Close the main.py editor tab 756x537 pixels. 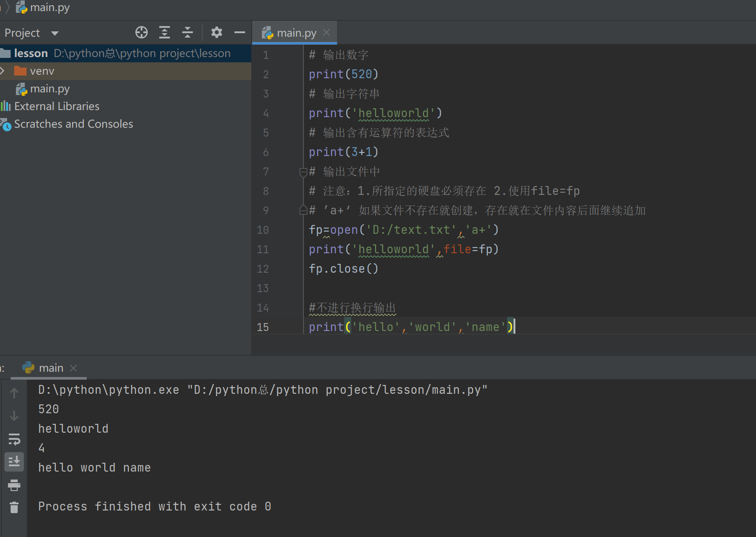[326, 32]
